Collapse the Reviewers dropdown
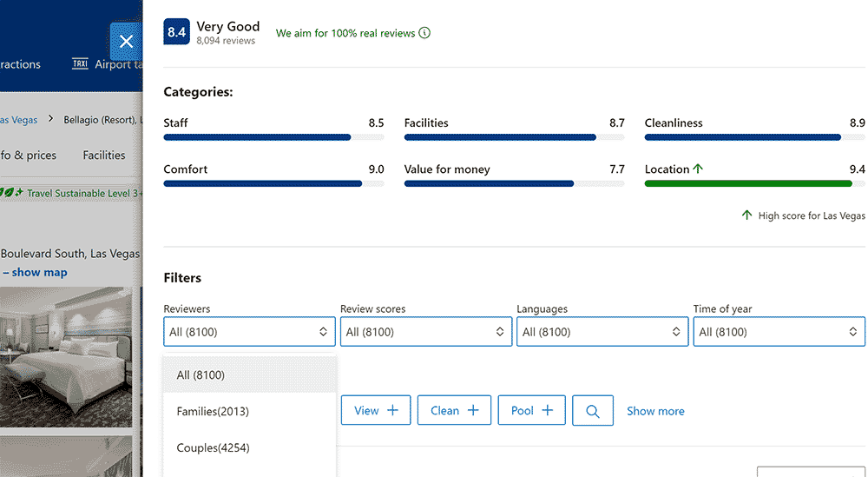 point(250,332)
